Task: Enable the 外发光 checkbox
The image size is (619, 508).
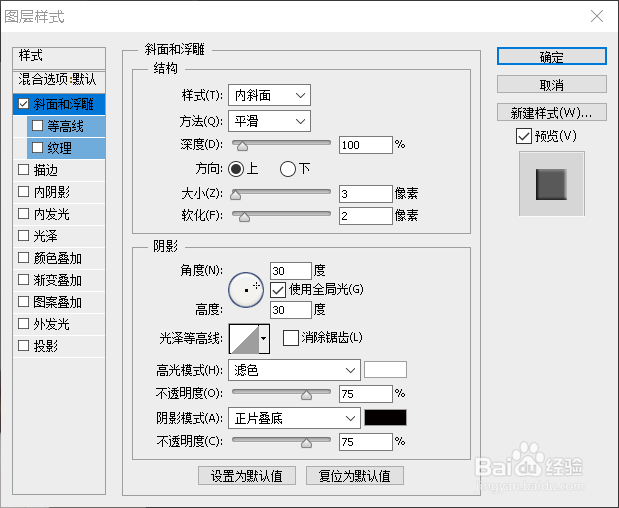Action: click(x=24, y=324)
